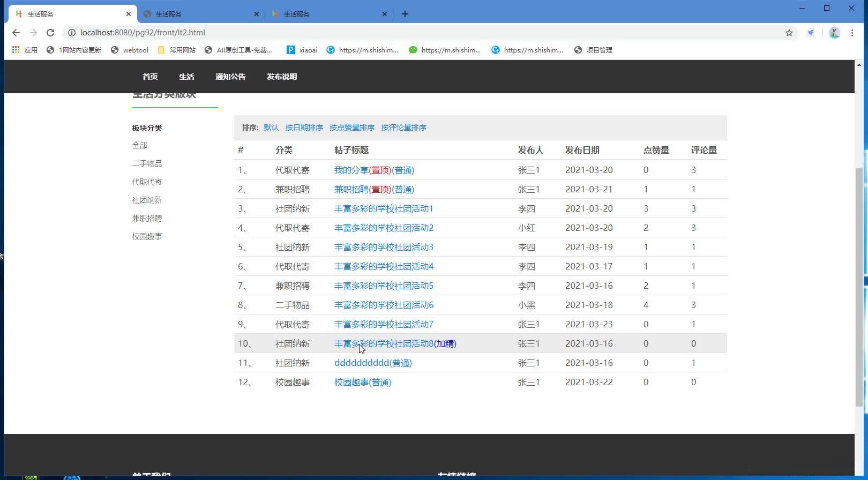Open the Apps grid shortcut in bookmarks bar
Viewport: 868px width, 480px height.
coord(16,50)
